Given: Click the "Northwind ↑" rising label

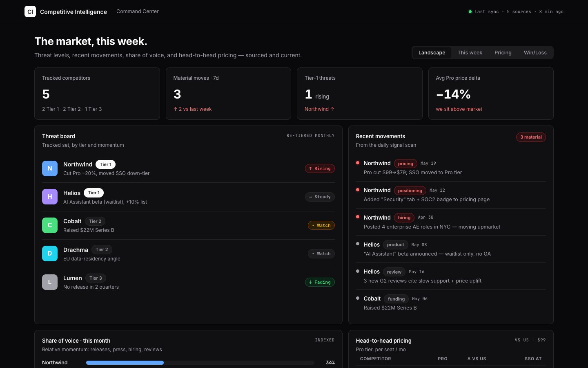Looking at the screenshot, I should click(319, 109).
